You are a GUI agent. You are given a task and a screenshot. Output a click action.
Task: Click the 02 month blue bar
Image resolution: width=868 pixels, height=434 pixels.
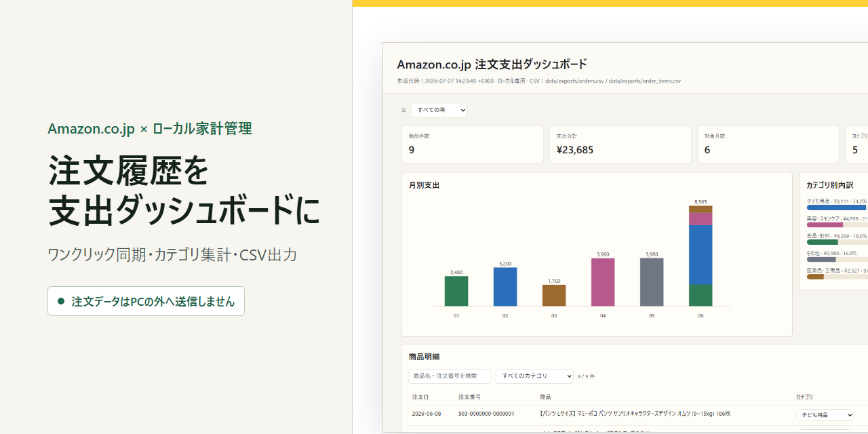(505, 287)
